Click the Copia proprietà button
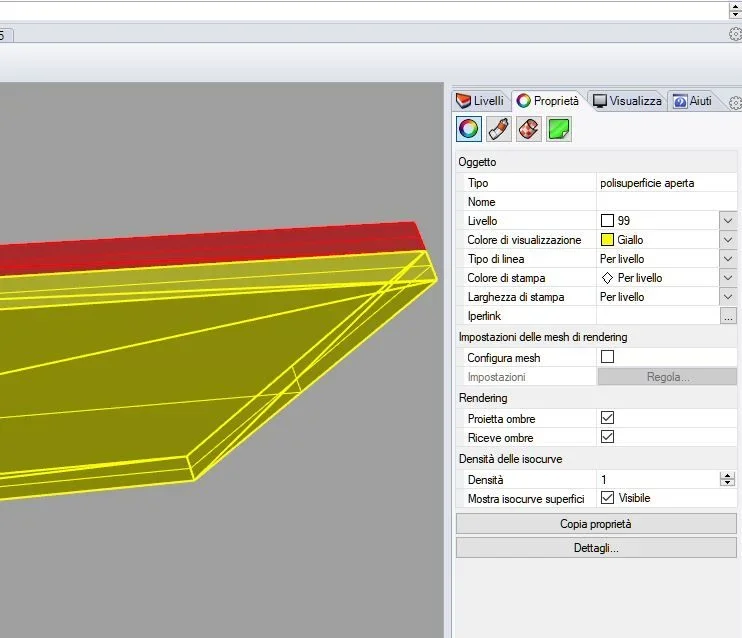 [596, 524]
